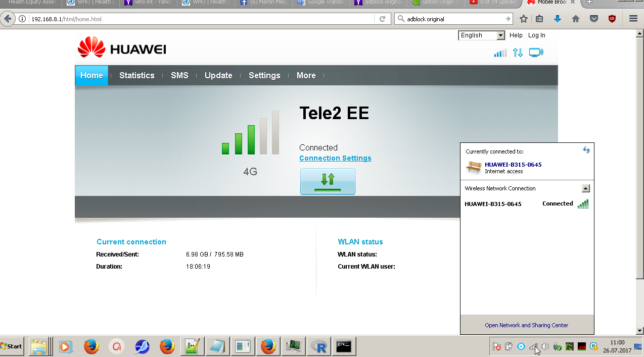Open the Statistics tab
Screen dimensions: 644x357
[136, 75]
